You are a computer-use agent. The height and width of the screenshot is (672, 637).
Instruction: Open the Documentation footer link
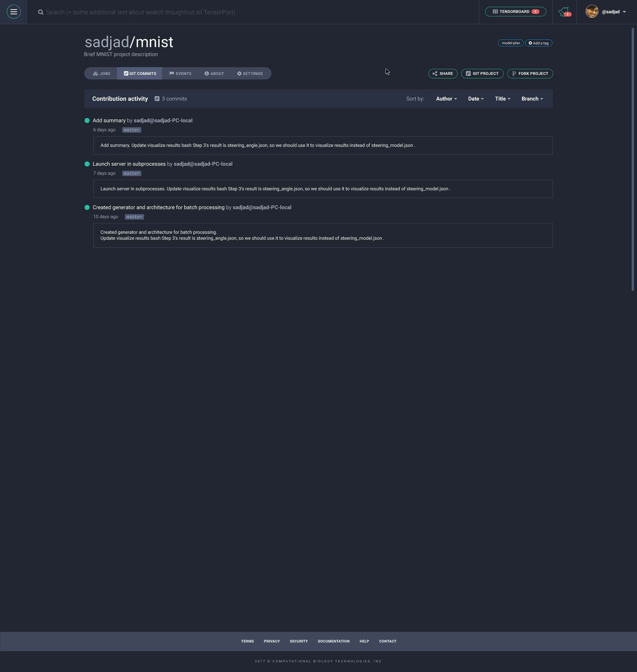pyautogui.click(x=333, y=641)
